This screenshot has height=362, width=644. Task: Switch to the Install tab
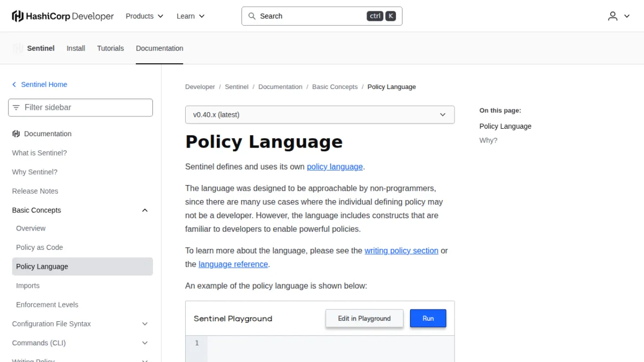(x=76, y=48)
